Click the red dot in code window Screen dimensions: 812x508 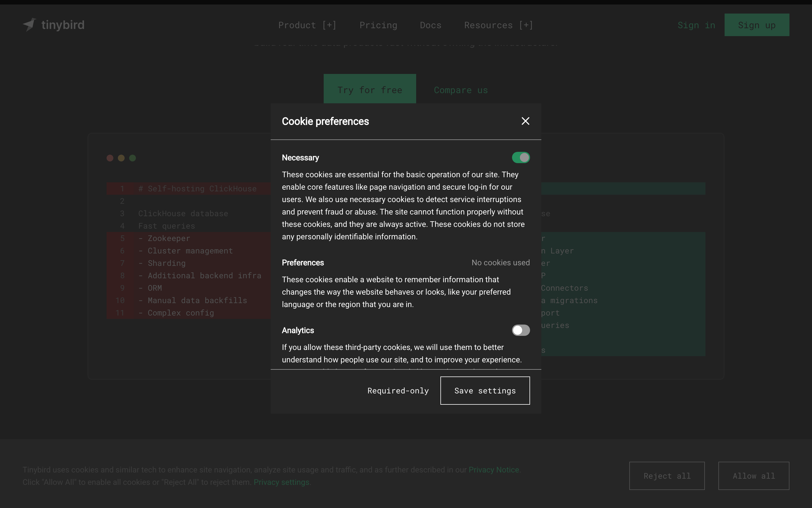(x=110, y=158)
